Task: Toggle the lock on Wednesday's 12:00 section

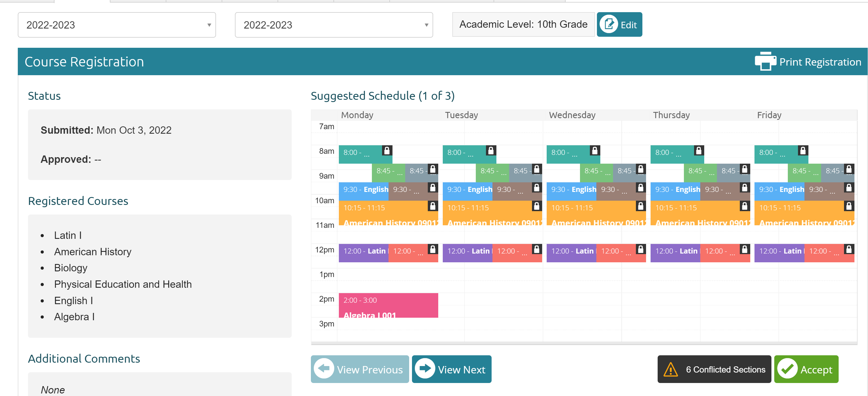Action: click(x=641, y=249)
